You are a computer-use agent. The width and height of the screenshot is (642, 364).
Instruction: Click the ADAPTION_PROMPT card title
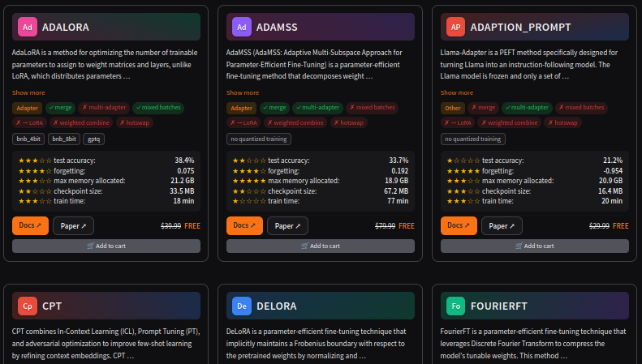[x=520, y=28]
